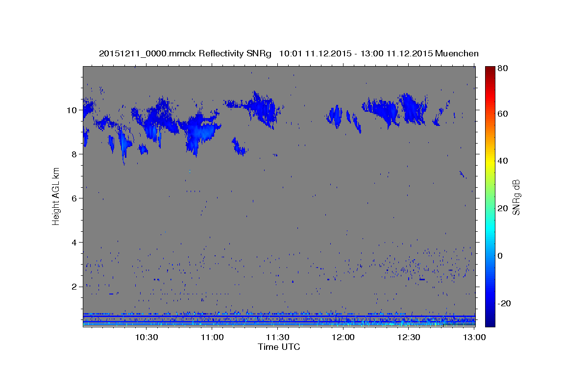Image resolution: width=588 pixels, height=392 pixels.
Task: Click the 10:30 time axis tick label
Action: (147, 337)
